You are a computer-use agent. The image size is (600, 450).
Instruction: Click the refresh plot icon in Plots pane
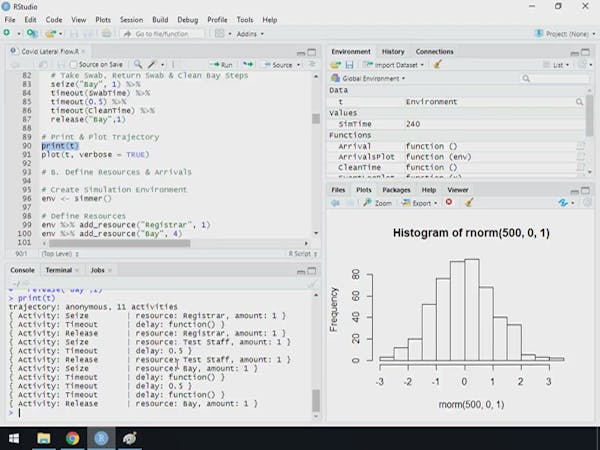pos(562,203)
